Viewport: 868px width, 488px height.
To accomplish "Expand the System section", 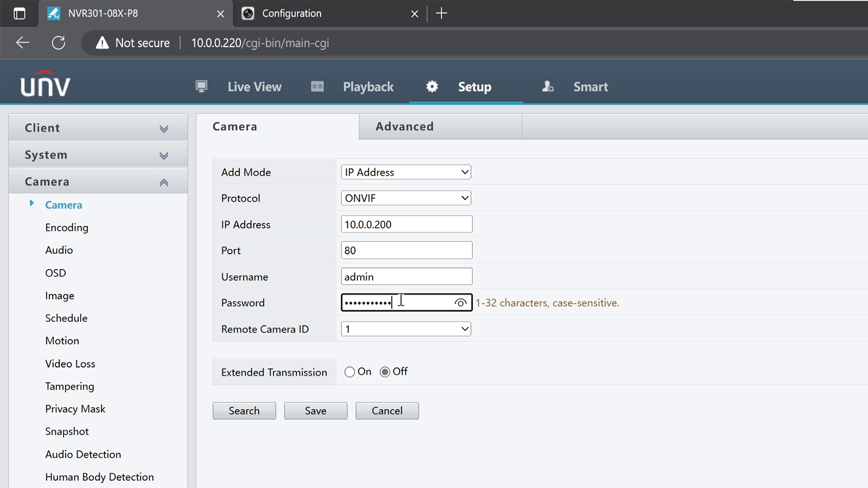I will (x=98, y=155).
